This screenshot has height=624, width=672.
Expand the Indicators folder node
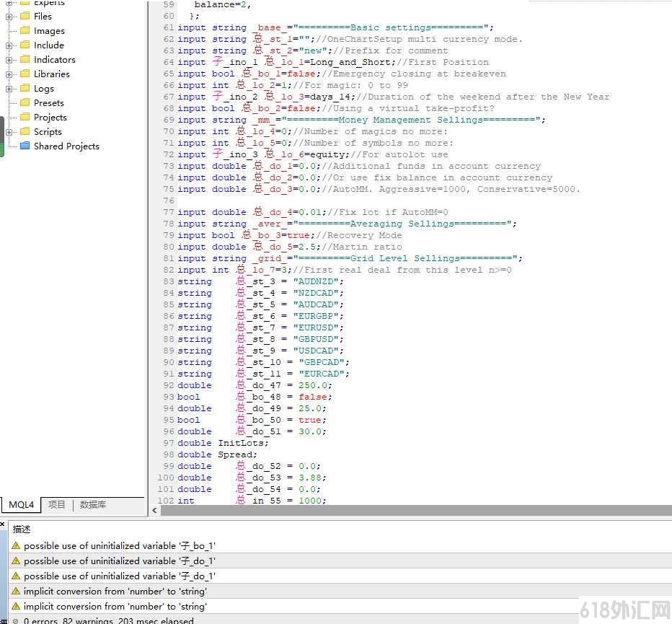tap(9, 60)
